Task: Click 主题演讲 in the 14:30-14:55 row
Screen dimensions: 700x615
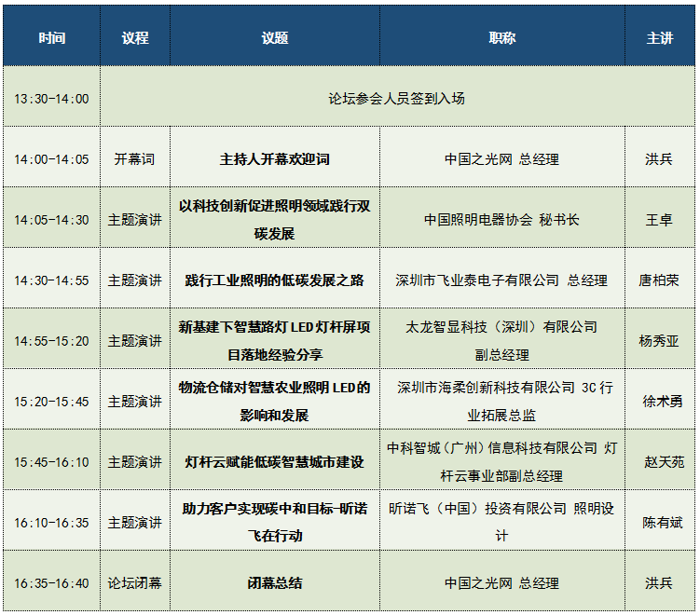Action: (135, 280)
